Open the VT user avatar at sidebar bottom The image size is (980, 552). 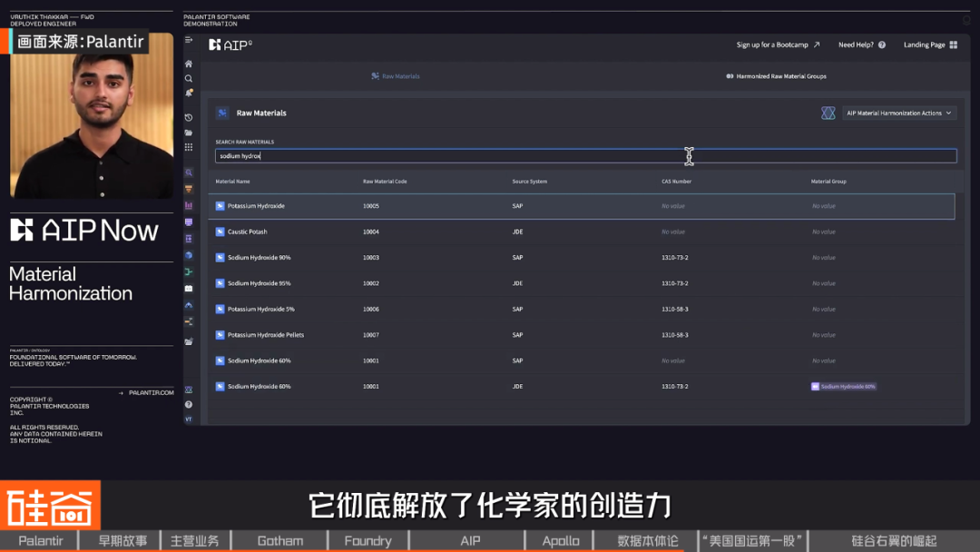click(188, 419)
